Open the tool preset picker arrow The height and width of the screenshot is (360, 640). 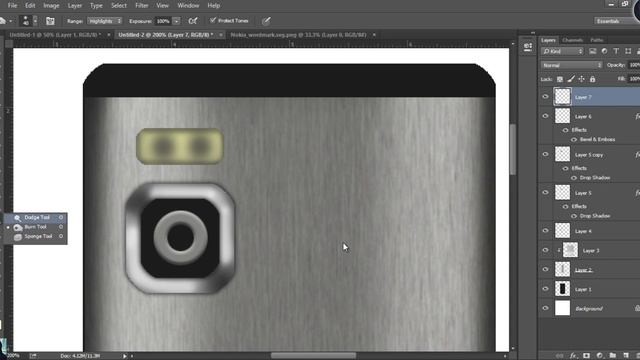[11, 21]
